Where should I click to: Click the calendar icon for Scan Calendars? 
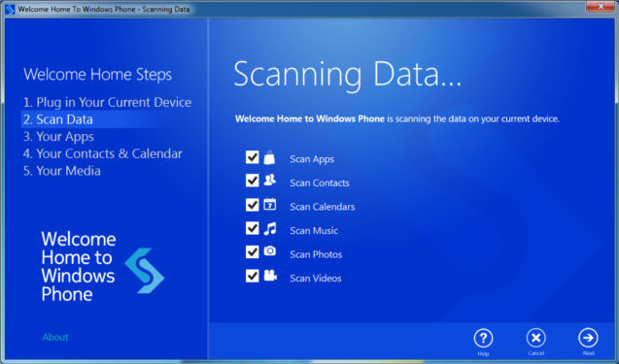tap(270, 204)
